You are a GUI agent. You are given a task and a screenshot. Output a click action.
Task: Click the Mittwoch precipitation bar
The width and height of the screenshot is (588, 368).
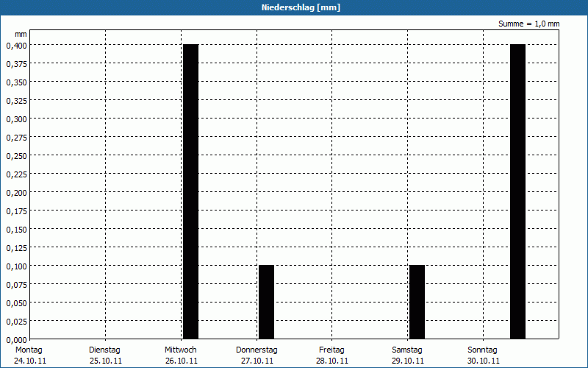pos(191,191)
